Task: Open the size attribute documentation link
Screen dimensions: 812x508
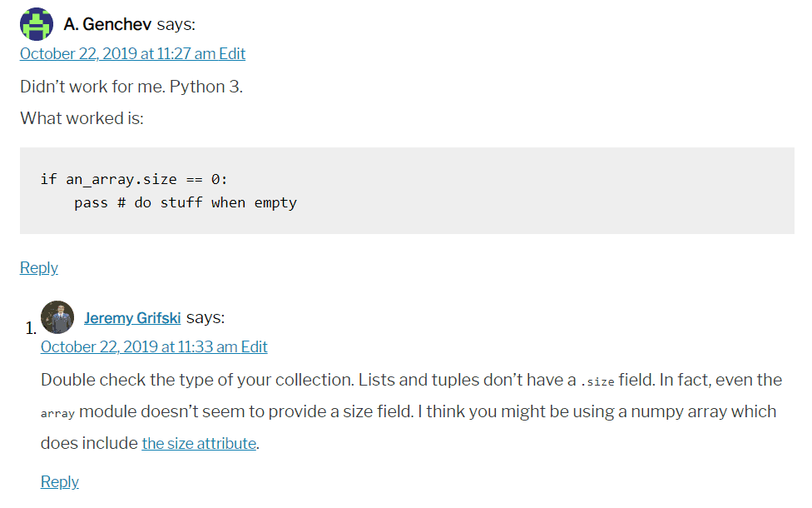Action: pyautogui.click(x=198, y=443)
